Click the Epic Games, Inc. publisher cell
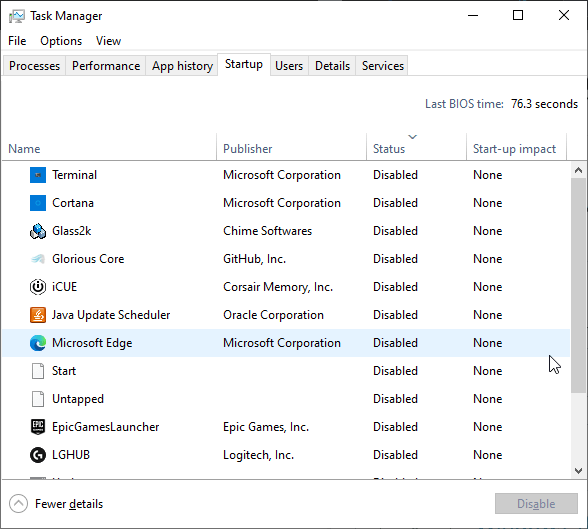This screenshot has width=588, height=529. click(266, 427)
